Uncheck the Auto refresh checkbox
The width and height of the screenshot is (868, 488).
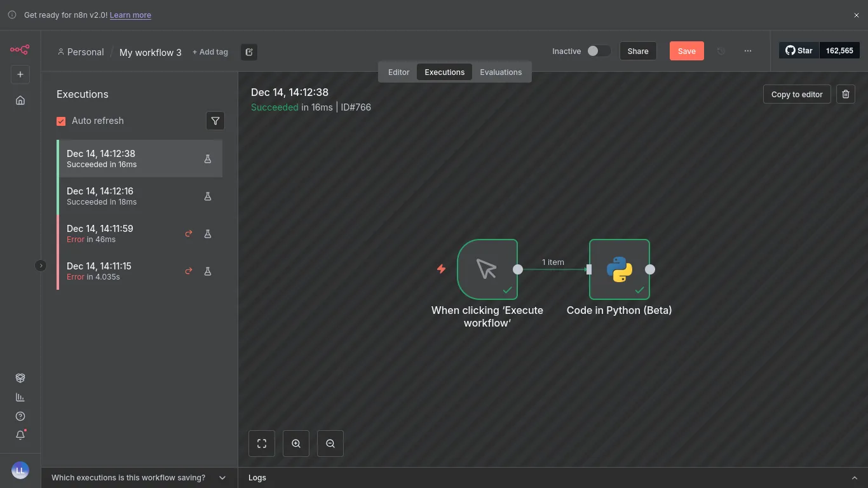tap(62, 121)
